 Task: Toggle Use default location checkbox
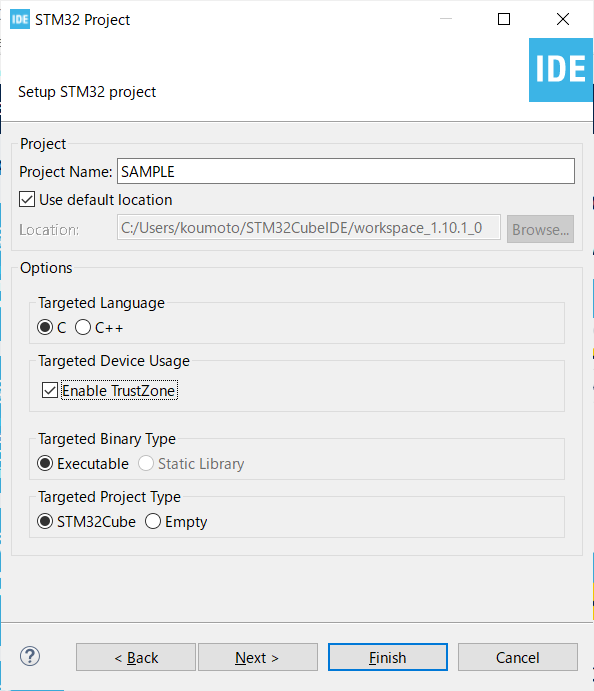(27, 199)
